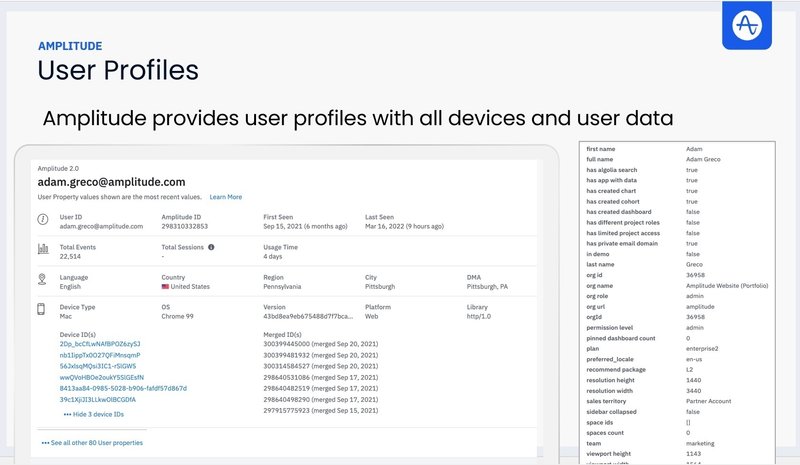Click plan value enterprise2
Screen dimensions: 800x465
(x=702, y=349)
